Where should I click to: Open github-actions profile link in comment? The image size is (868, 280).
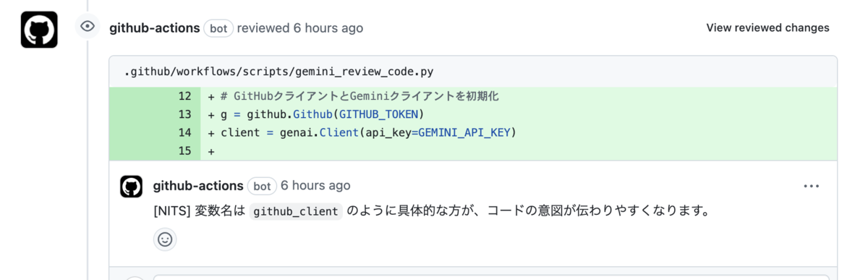pyautogui.click(x=198, y=186)
